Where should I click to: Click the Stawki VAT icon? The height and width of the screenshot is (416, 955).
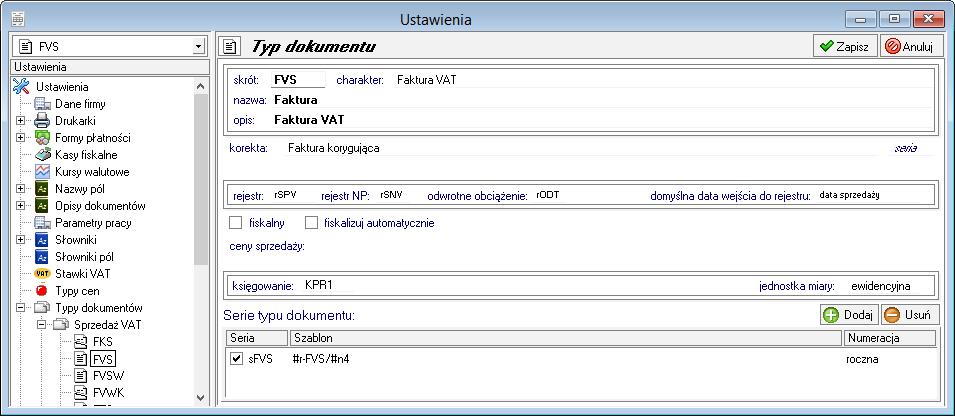pos(43,274)
